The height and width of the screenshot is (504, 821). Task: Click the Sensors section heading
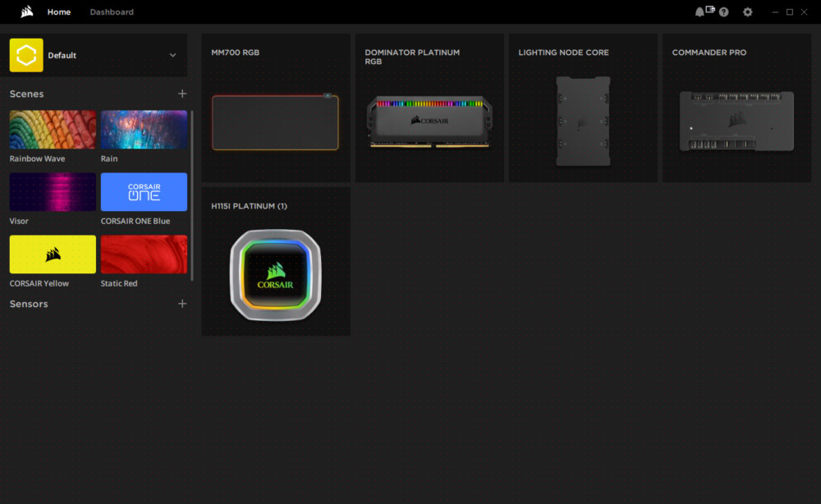point(29,304)
